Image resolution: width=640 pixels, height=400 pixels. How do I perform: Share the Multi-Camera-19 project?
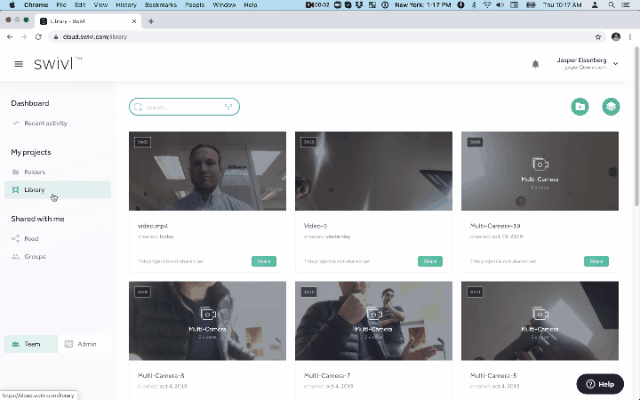[595, 261]
